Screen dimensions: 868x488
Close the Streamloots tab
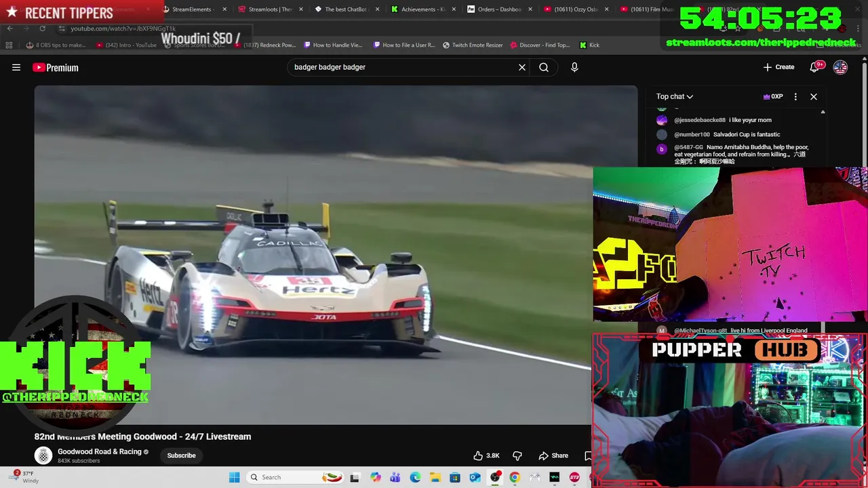pyautogui.click(x=300, y=9)
